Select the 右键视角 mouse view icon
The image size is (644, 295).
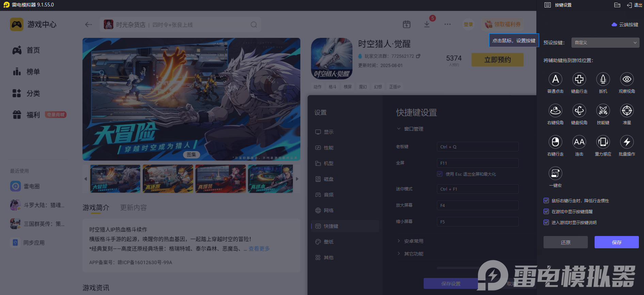(x=555, y=110)
